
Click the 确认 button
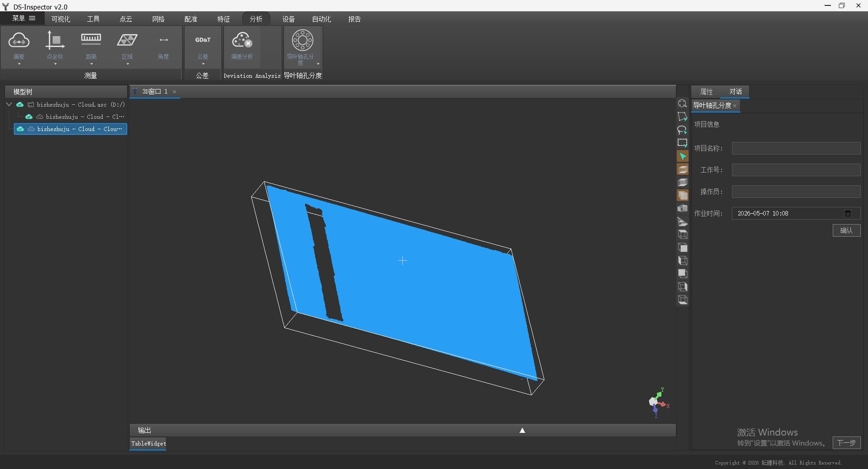click(x=846, y=230)
